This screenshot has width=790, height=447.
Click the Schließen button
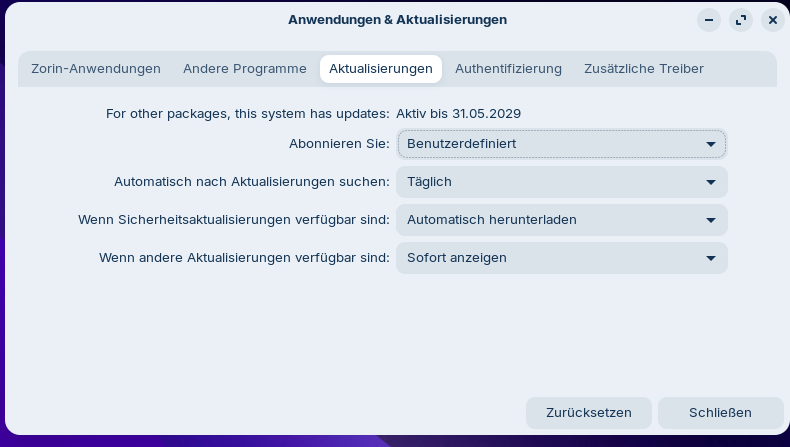pos(720,412)
